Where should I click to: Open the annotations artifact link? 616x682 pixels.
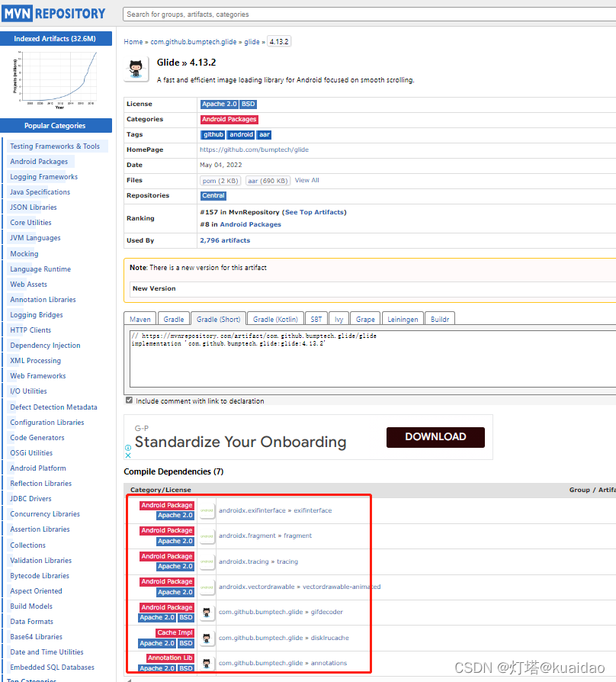point(329,663)
